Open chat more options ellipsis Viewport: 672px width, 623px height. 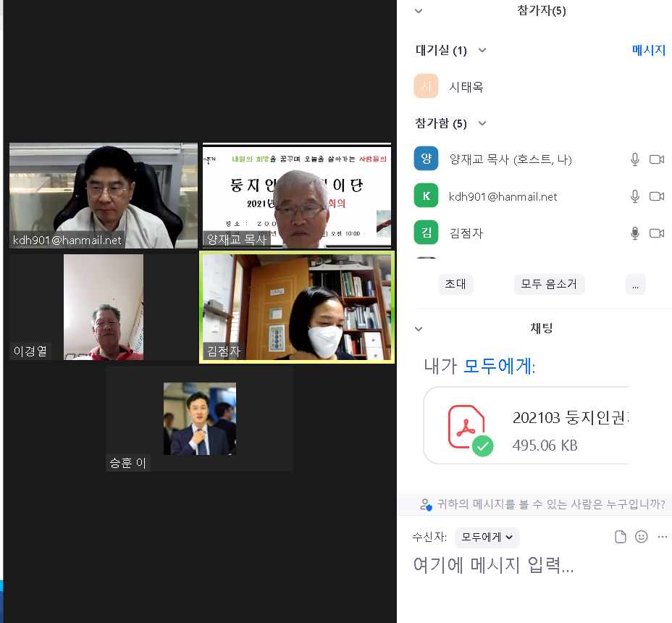662,537
